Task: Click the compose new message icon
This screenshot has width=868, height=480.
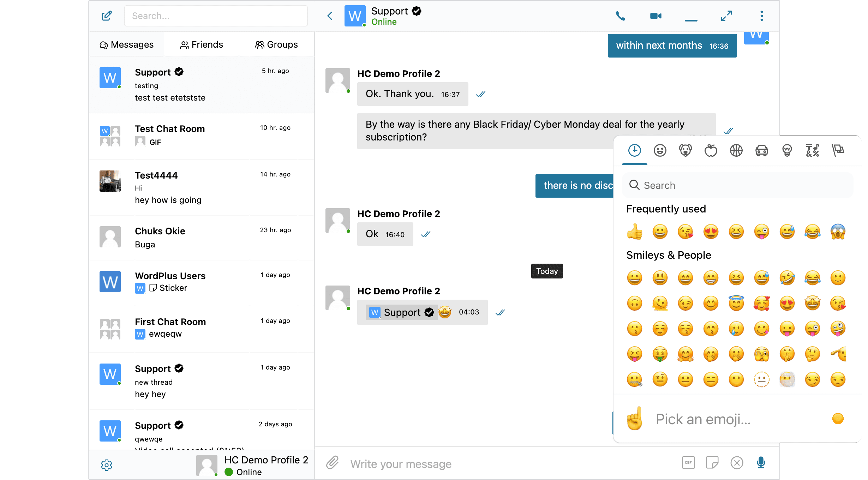Action: click(107, 16)
